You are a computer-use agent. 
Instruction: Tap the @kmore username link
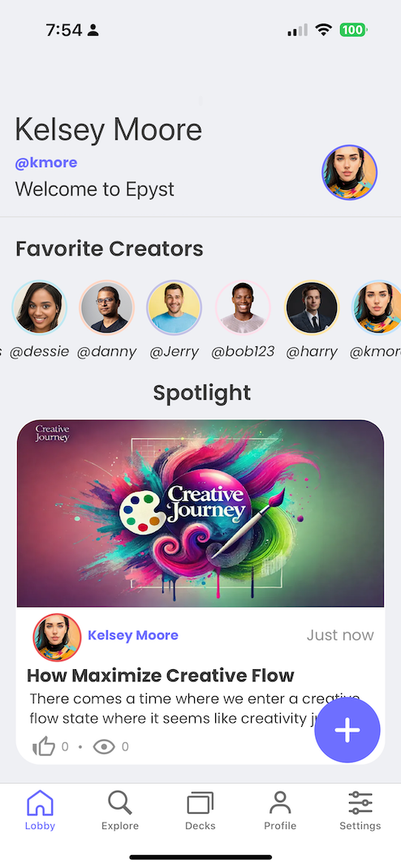46,163
